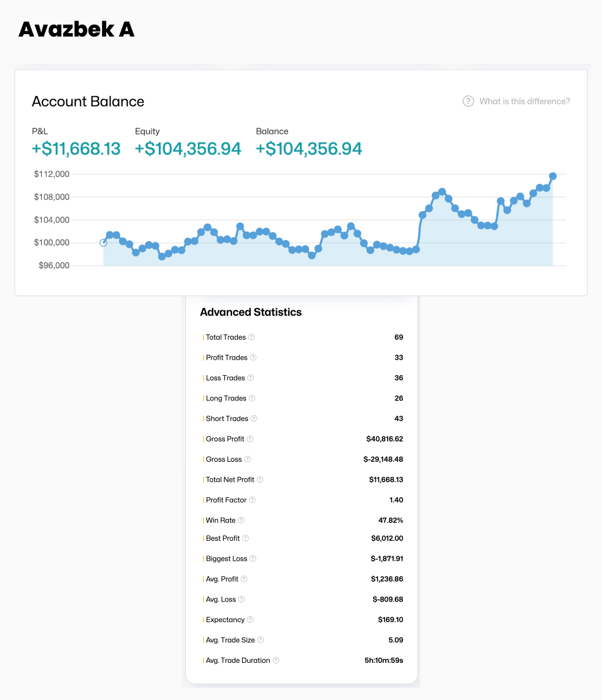602x700 pixels.
Task: Open 'What is this difference?' link
Action: [x=525, y=101]
